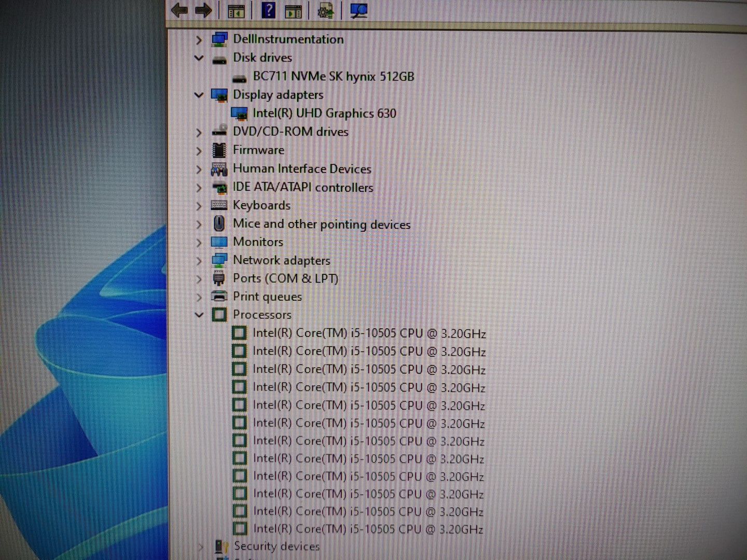Expand the Keyboards node

(199, 206)
